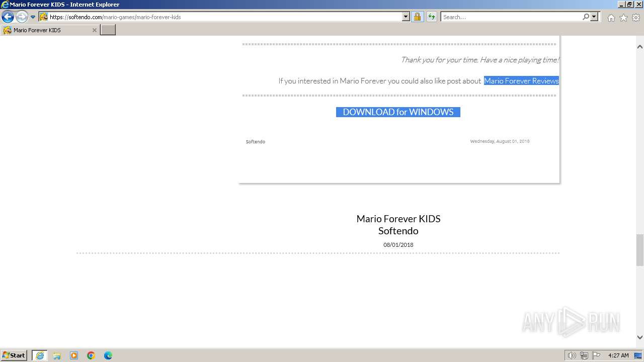This screenshot has width=644, height=362.
Task: Click the Wednesday, August 01, 2018 date
Action: [x=500, y=141]
